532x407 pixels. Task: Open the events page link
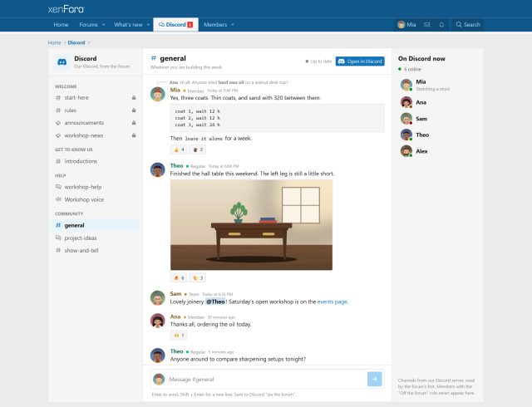click(x=332, y=302)
